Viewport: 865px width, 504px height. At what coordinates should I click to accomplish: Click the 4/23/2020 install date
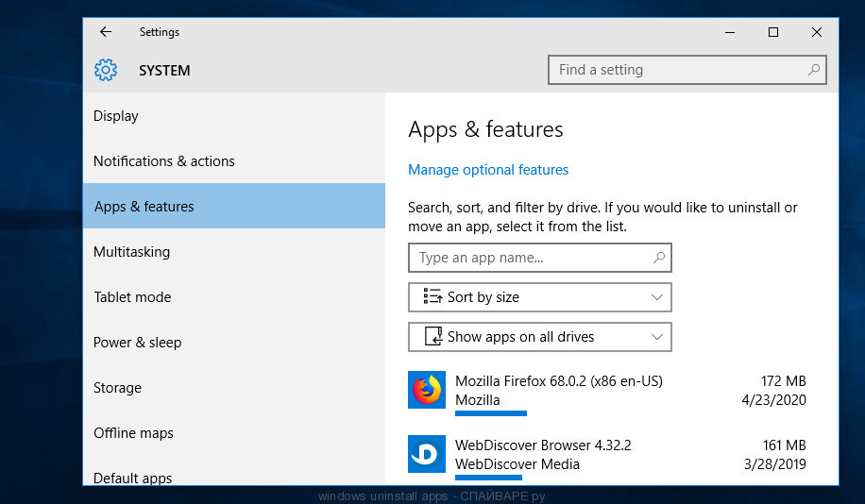pos(773,400)
